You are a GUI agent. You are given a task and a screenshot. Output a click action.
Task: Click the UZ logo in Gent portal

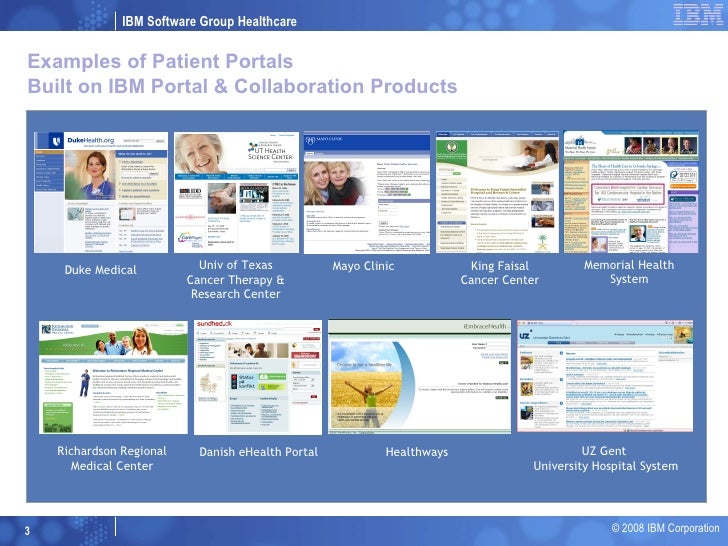(x=525, y=336)
